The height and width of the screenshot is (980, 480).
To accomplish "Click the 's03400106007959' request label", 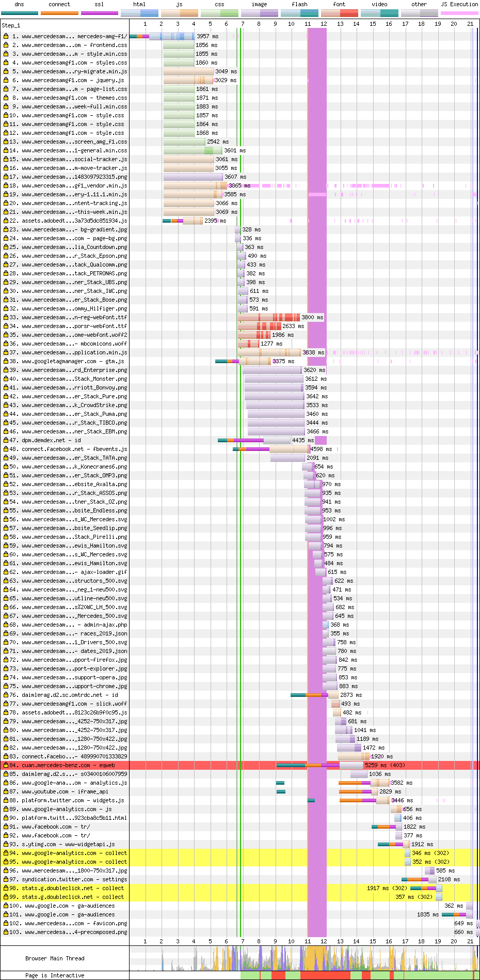I will tap(74, 774).
